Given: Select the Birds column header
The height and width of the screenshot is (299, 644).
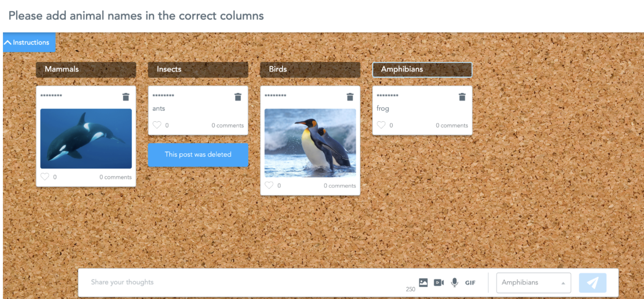Looking at the screenshot, I should (x=310, y=69).
